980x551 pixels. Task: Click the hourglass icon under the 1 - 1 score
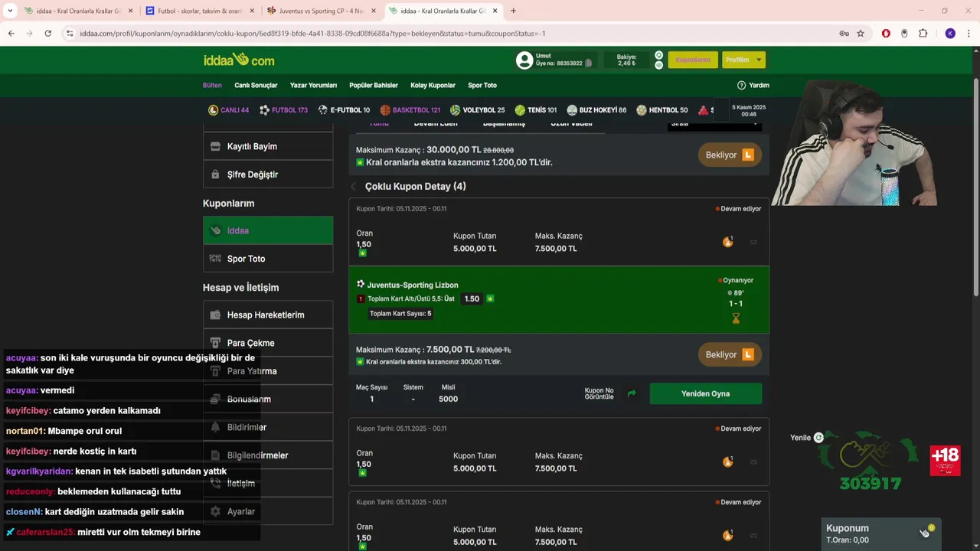(x=736, y=318)
